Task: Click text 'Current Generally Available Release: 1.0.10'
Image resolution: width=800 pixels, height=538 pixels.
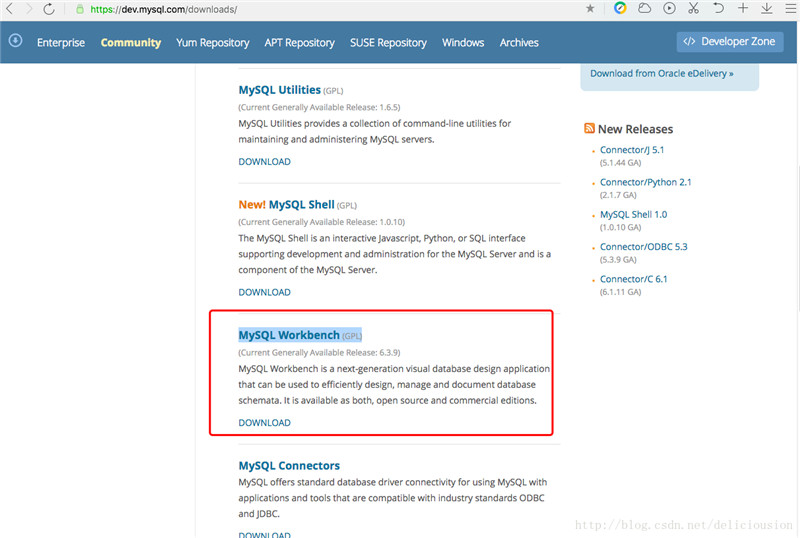Action: (x=321, y=222)
